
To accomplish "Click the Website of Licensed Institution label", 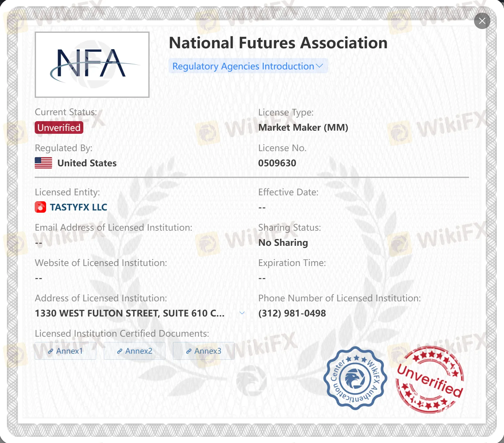I will click(x=101, y=263).
